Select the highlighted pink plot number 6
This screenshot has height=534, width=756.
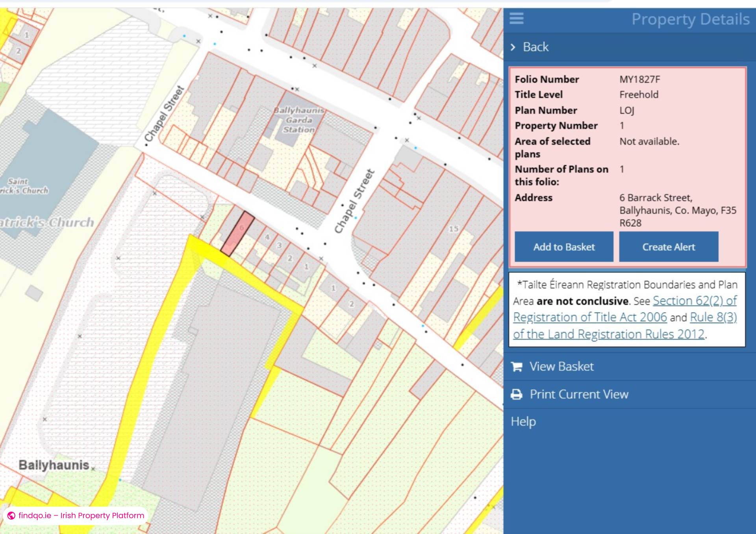point(238,234)
